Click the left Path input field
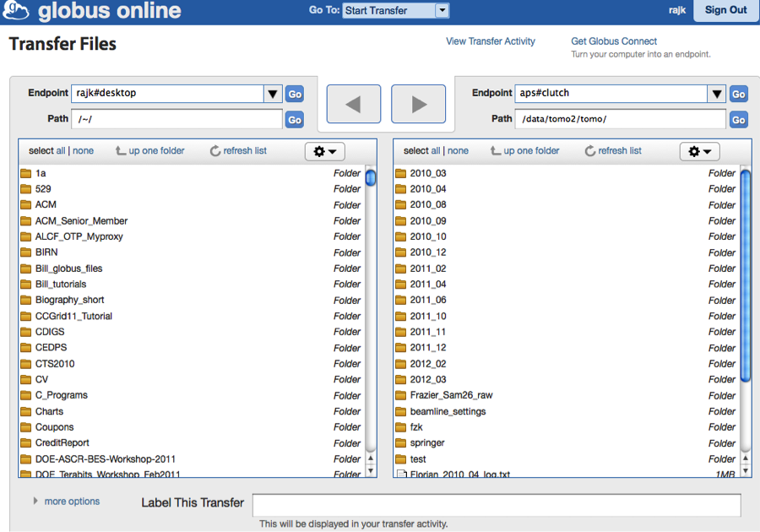Screen dimensions: 760x532 177,119
